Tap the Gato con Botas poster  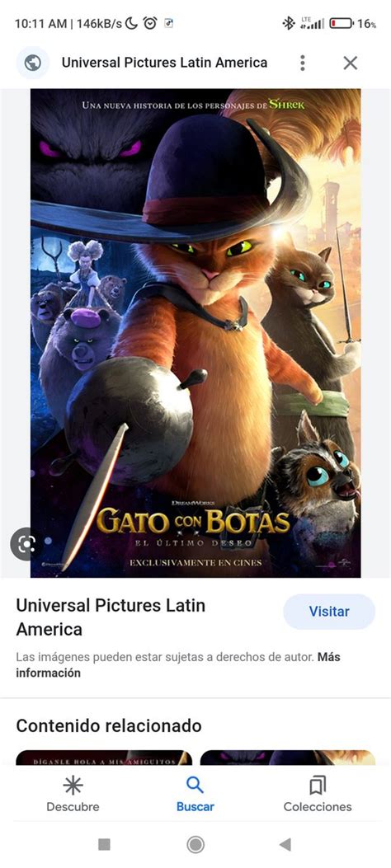(195, 333)
